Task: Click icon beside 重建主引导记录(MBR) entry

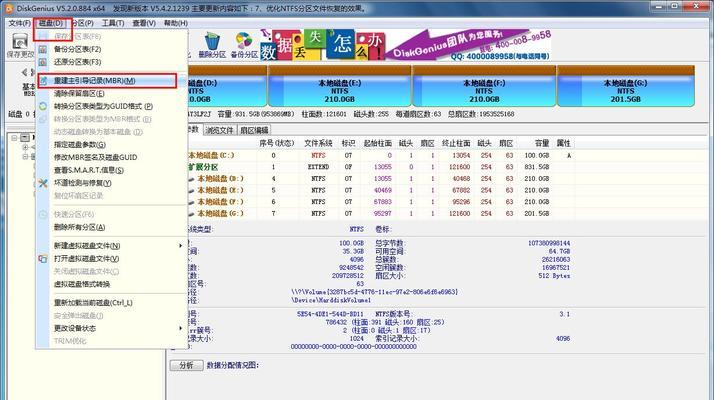Action: click(x=43, y=81)
